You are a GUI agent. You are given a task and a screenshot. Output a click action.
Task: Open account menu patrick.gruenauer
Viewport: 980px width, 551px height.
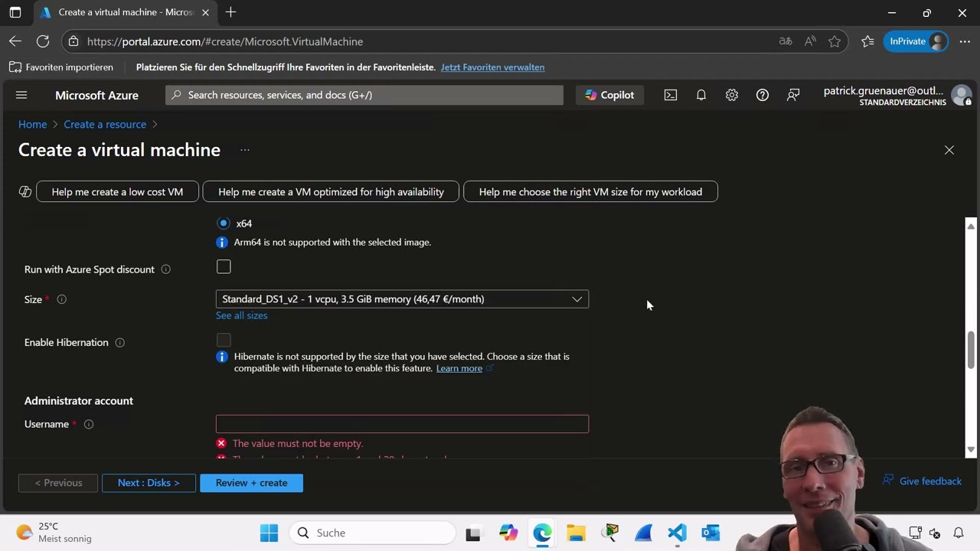coord(897,95)
